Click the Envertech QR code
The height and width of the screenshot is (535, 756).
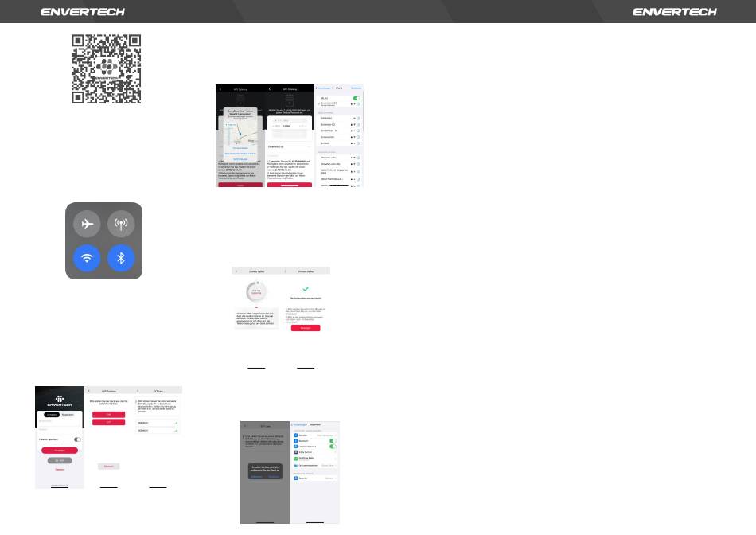[106, 68]
